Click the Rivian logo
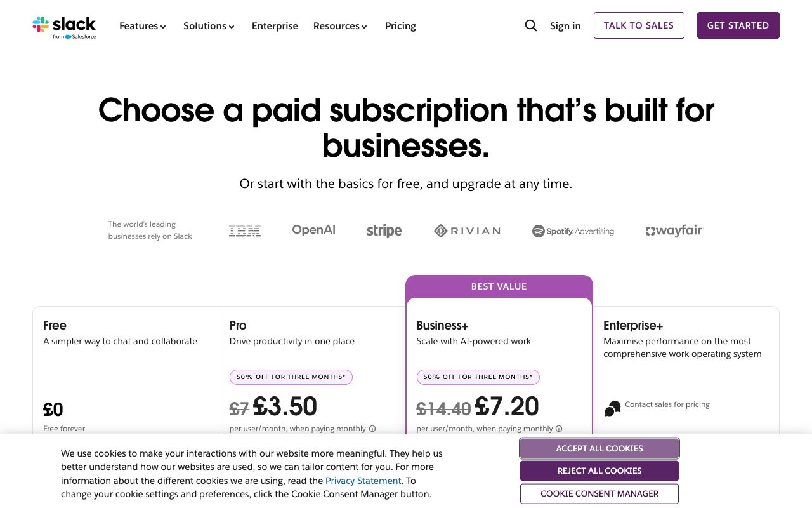The height and width of the screenshot is (508, 812). click(468, 231)
